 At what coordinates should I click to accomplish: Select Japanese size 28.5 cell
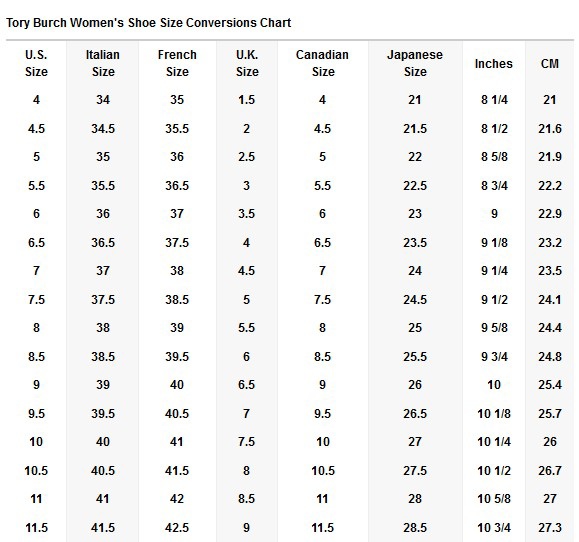coord(415,528)
